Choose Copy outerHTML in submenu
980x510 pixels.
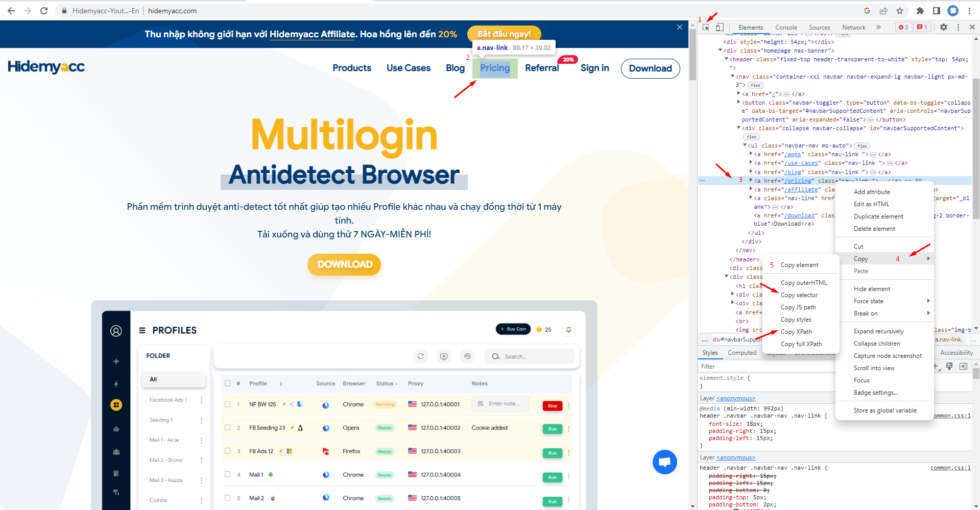pyautogui.click(x=804, y=283)
